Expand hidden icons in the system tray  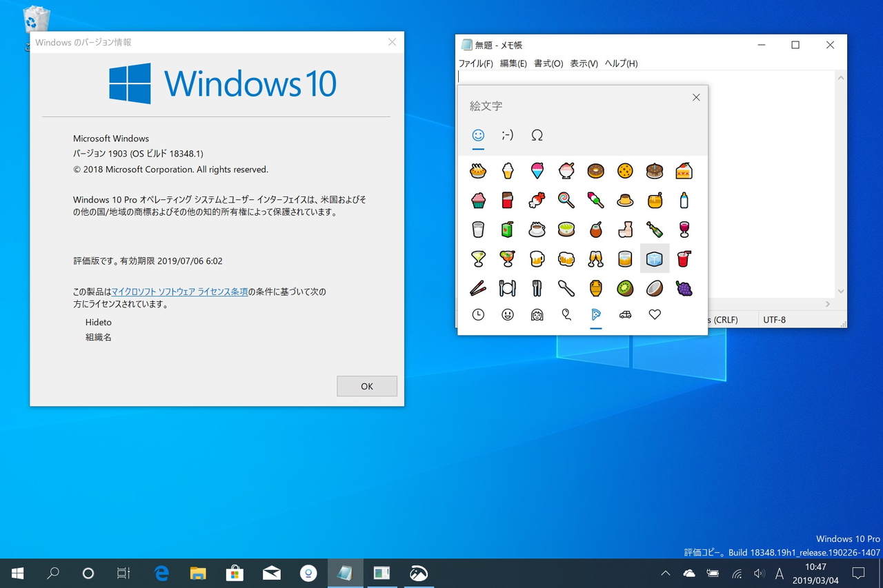(x=665, y=573)
